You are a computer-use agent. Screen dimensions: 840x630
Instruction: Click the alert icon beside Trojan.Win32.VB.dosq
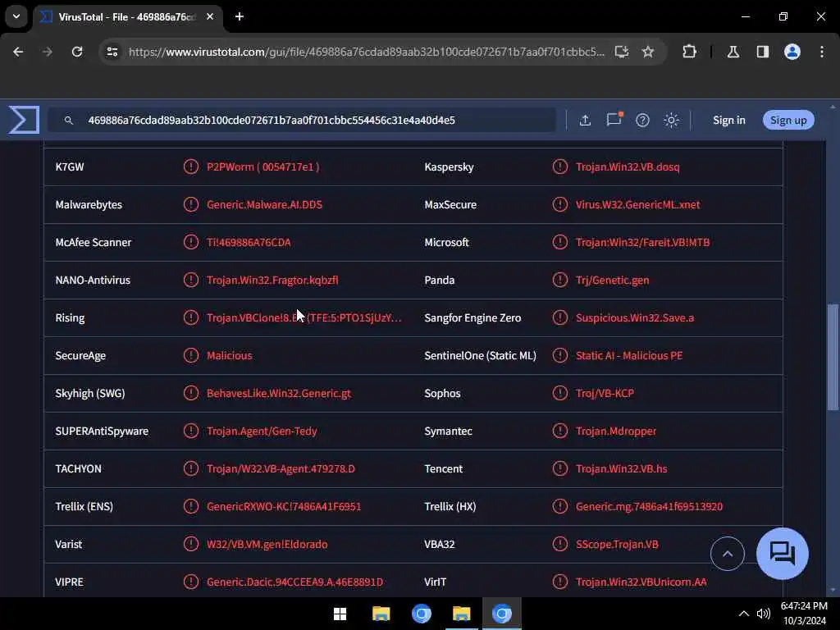click(559, 167)
